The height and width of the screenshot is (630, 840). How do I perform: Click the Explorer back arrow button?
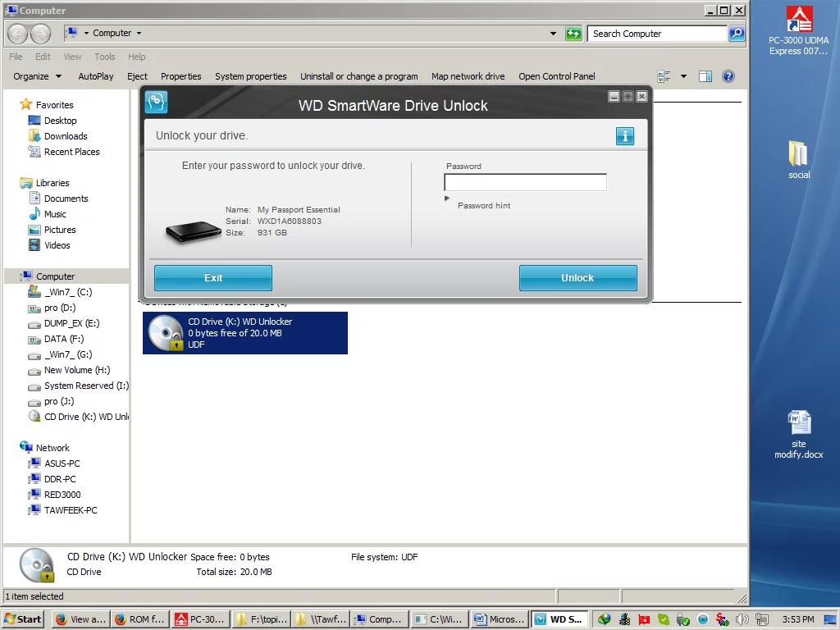pos(18,34)
